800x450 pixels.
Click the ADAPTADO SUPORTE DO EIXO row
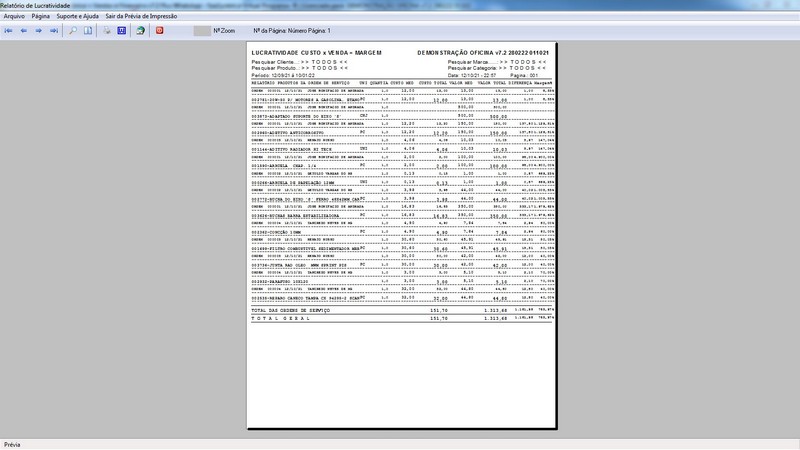[x=402, y=116]
